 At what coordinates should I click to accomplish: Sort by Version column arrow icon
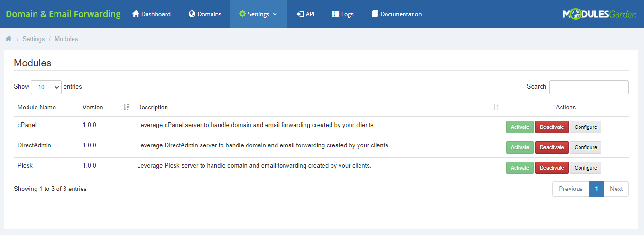click(x=127, y=108)
